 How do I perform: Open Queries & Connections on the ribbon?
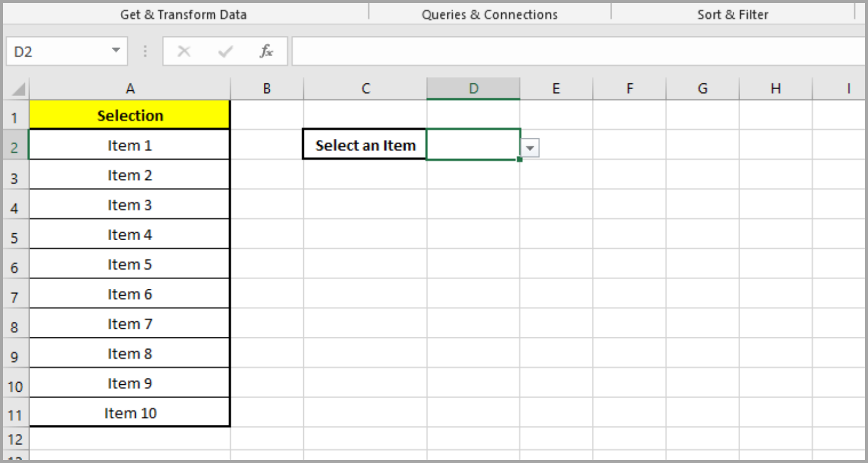click(x=489, y=14)
